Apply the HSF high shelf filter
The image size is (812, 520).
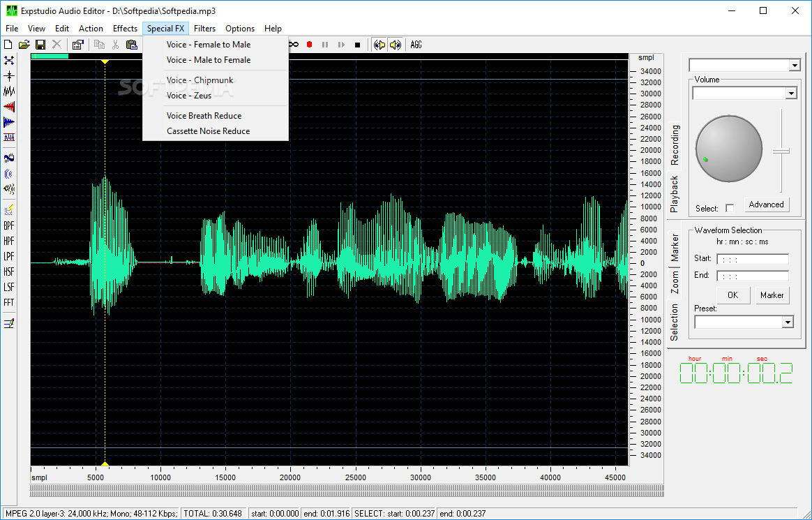point(9,272)
